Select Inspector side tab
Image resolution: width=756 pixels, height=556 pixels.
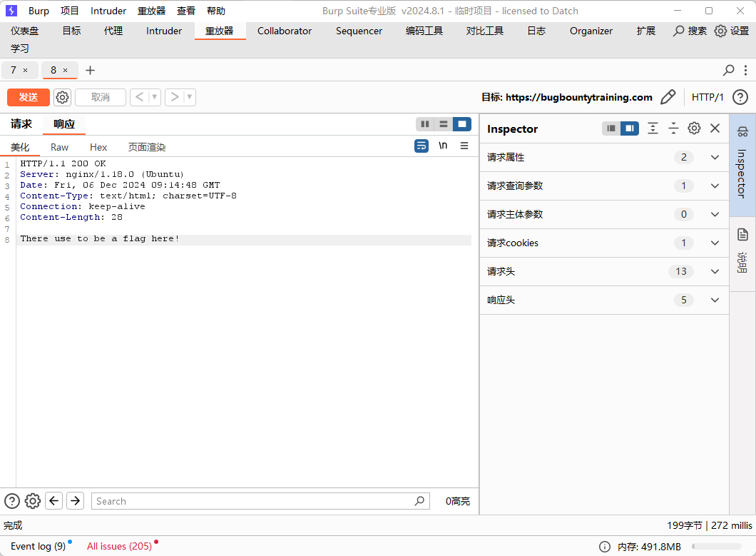(742, 165)
